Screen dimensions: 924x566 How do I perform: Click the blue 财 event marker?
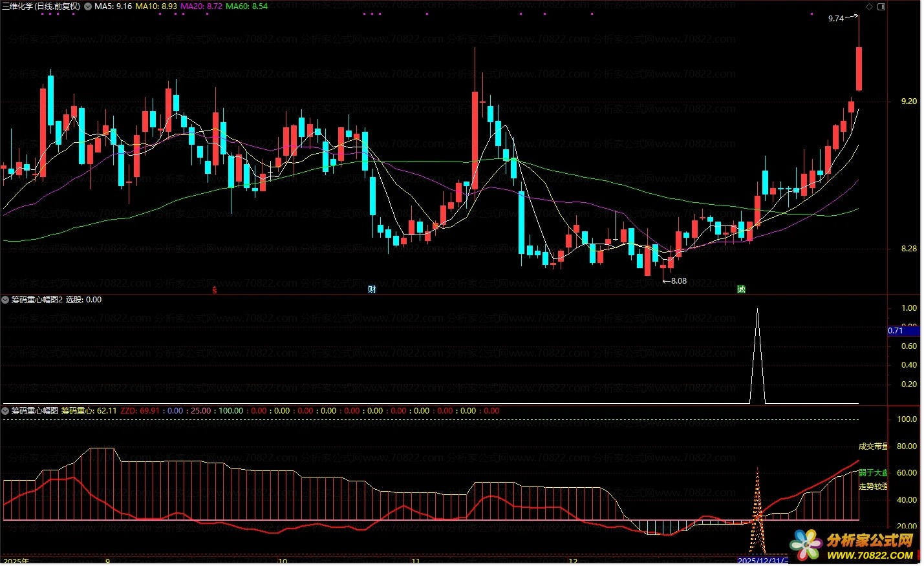(372, 289)
